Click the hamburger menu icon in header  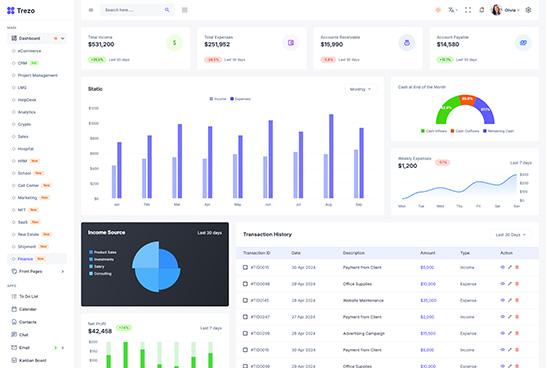click(91, 10)
